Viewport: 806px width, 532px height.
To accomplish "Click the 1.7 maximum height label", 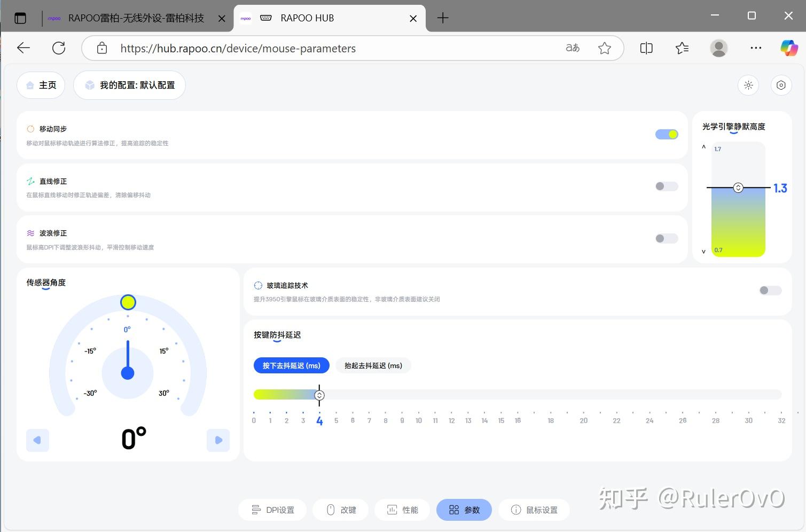I will (717, 149).
